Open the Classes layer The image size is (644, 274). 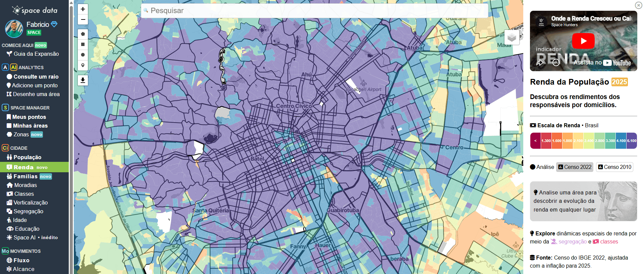coord(20,194)
